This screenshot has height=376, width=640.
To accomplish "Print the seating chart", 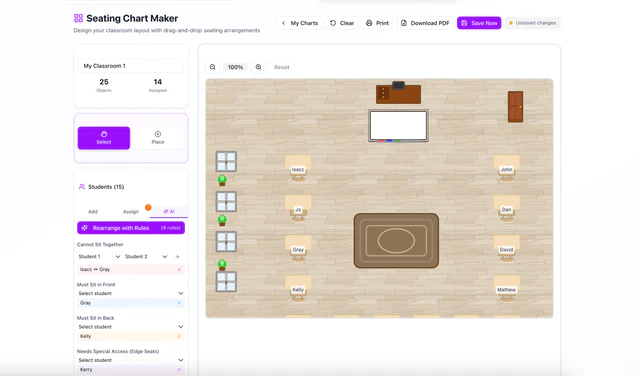I will (x=377, y=23).
